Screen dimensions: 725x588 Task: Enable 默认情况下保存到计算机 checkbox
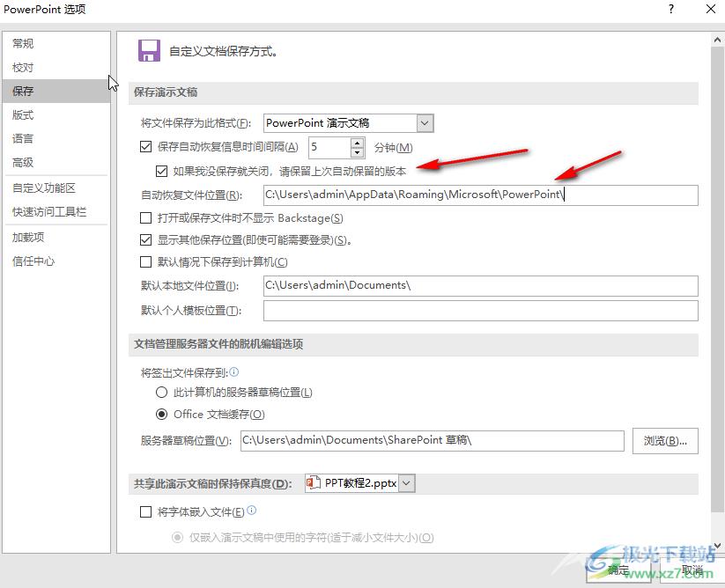coord(145,262)
